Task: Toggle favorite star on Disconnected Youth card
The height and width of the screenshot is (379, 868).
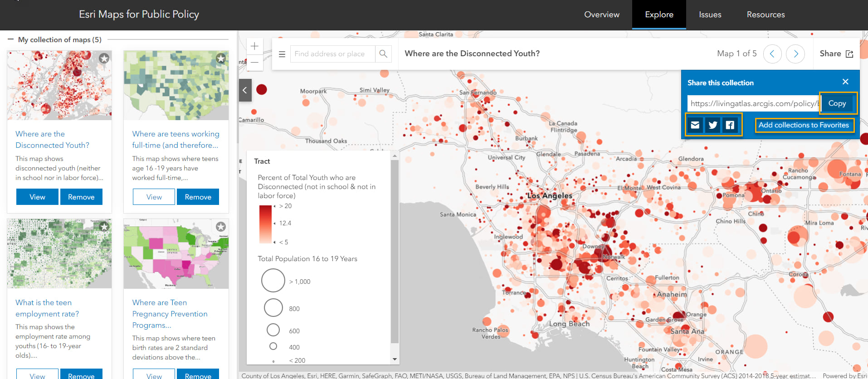Action: pyautogui.click(x=104, y=58)
